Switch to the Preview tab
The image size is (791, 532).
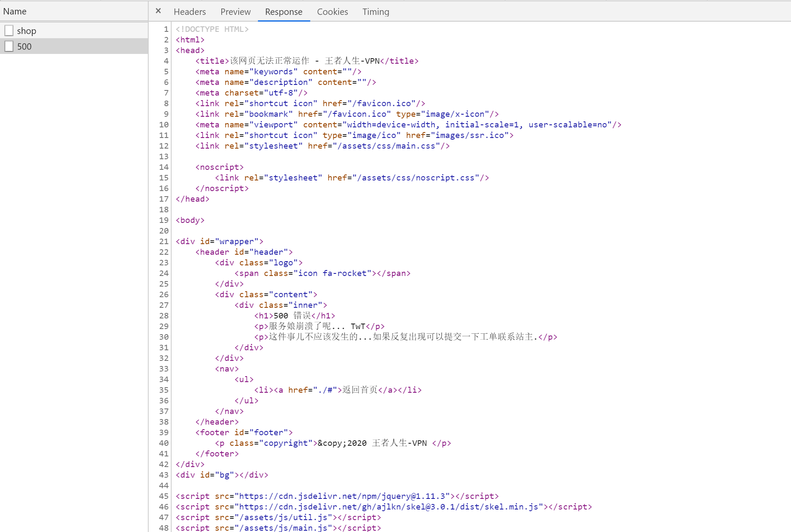pyautogui.click(x=235, y=11)
